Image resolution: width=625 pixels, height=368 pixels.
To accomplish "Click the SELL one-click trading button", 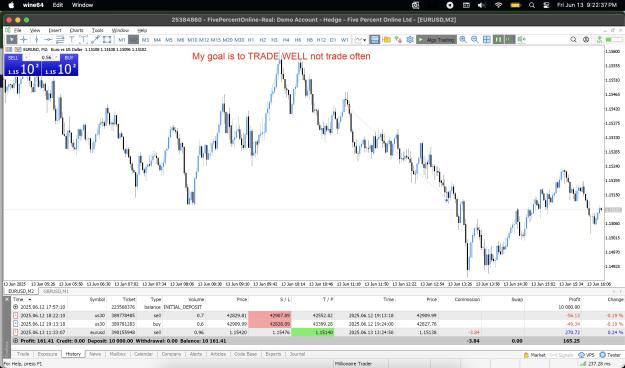I will [22, 65].
